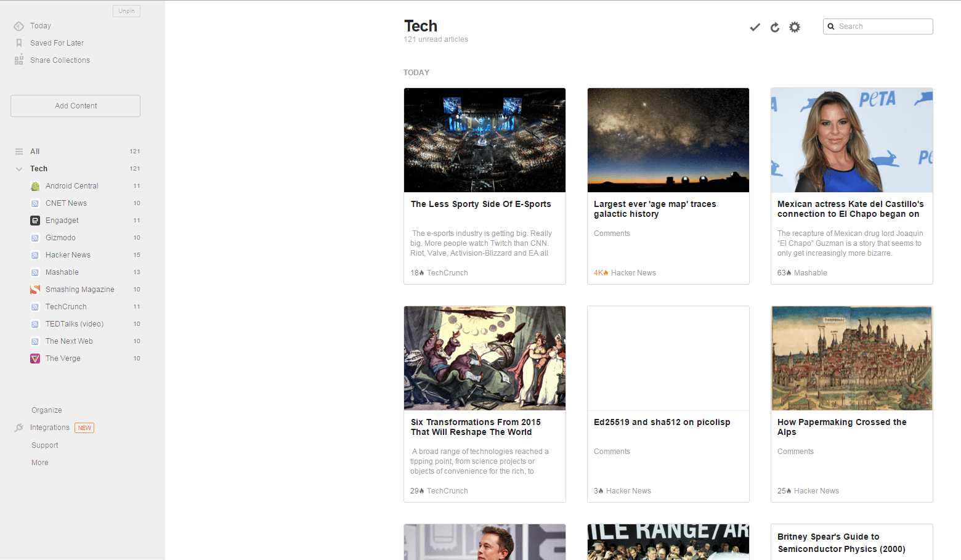Open the Android Central feed

(x=72, y=186)
